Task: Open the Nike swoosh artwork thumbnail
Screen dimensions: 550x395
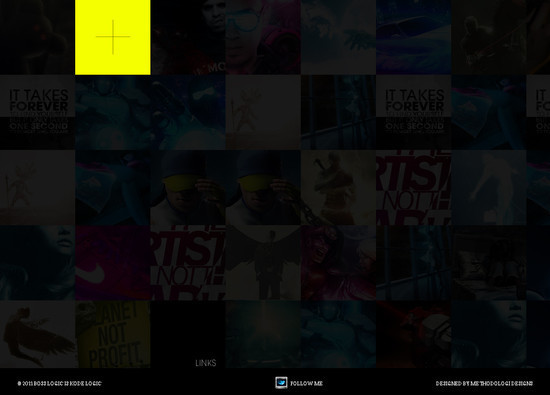Action: [113, 263]
